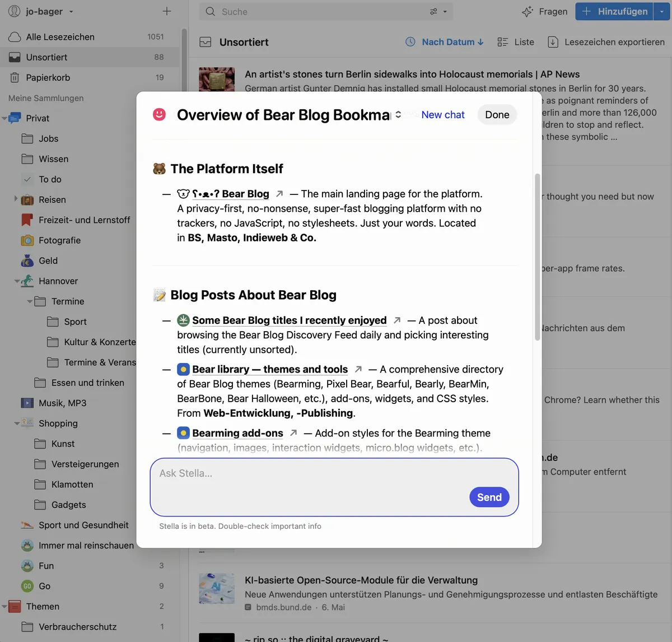Select Alle Lesezeichen in sidebar
672x642 pixels.
pos(90,37)
